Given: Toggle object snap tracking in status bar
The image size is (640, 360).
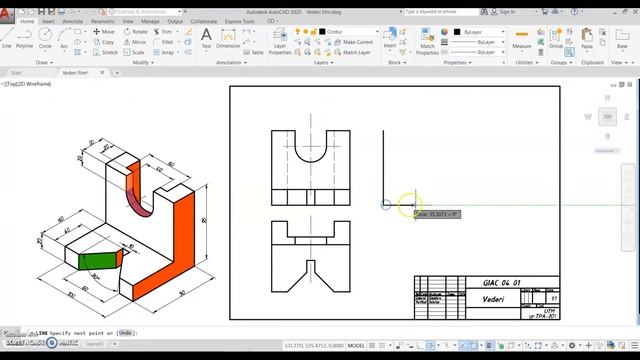Looking at the screenshot, I should (x=463, y=345).
